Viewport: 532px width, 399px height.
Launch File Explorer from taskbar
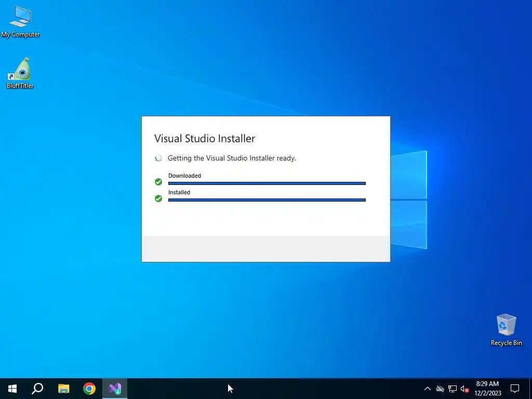[x=63, y=389]
